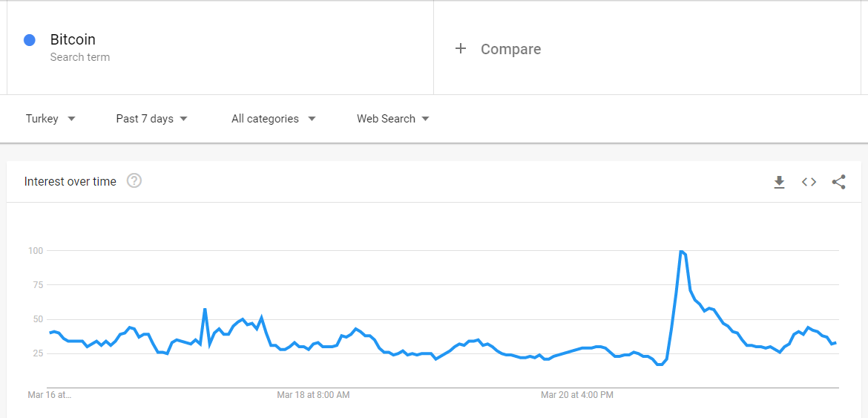Screen dimensions: 868x418
Task: Open the Interest over time help tooltip
Action: (x=134, y=181)
